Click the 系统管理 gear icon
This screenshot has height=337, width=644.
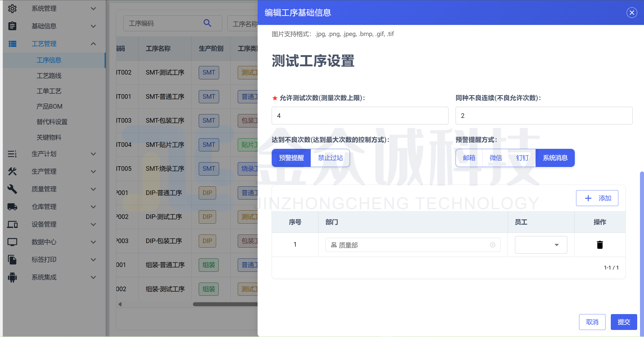click(12, 9)
